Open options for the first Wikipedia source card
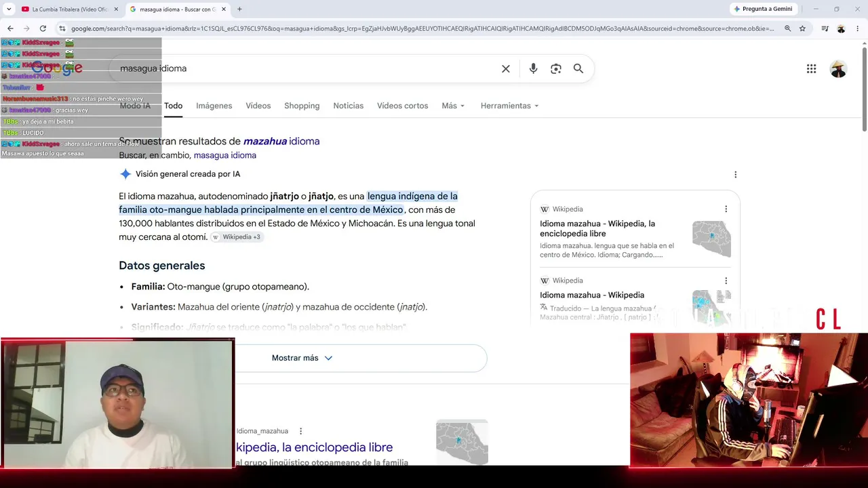The width and height of the screenshot is (868, 488). [x=726, y=209]
